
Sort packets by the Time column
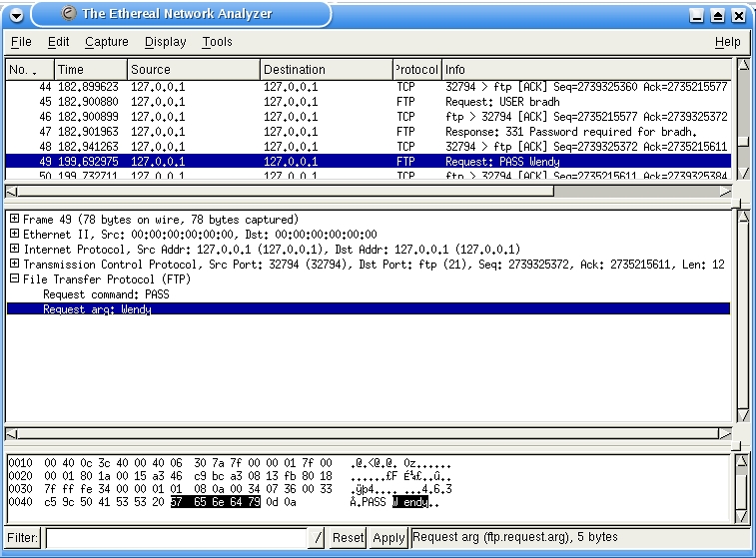coord(92,70)
